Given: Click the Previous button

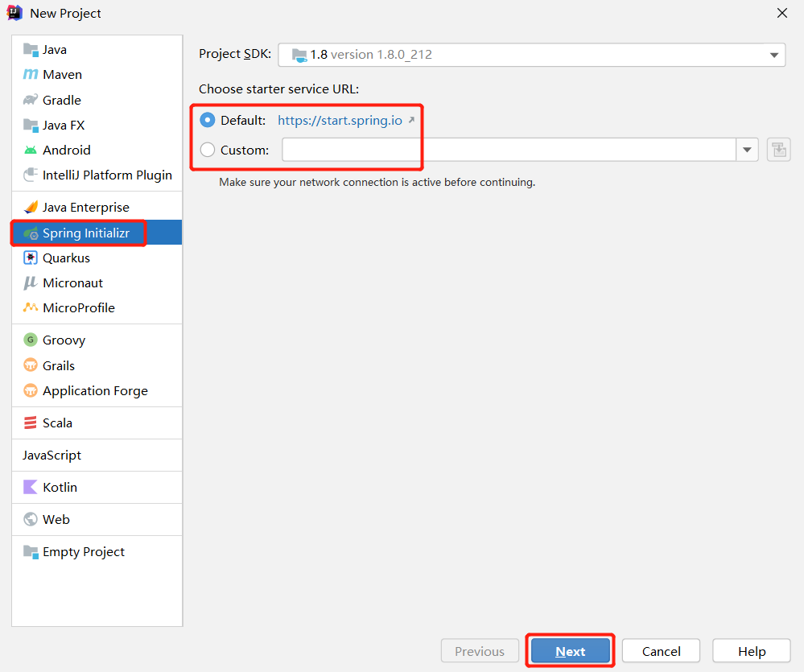Looking at the screenshot, I should 480,651.
